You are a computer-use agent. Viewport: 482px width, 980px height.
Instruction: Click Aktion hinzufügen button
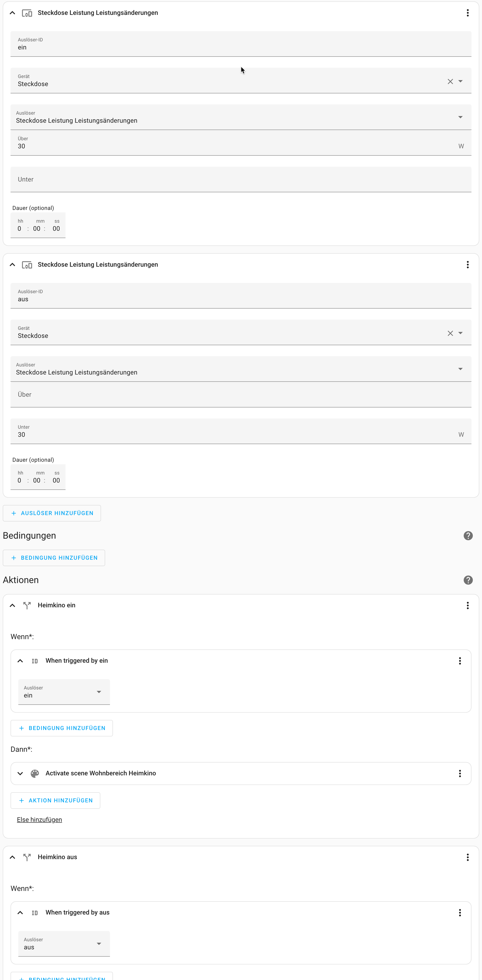56,801
